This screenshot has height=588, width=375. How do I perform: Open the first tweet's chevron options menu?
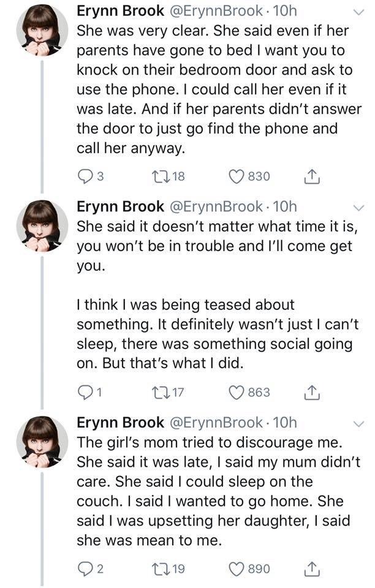(359, 11)
